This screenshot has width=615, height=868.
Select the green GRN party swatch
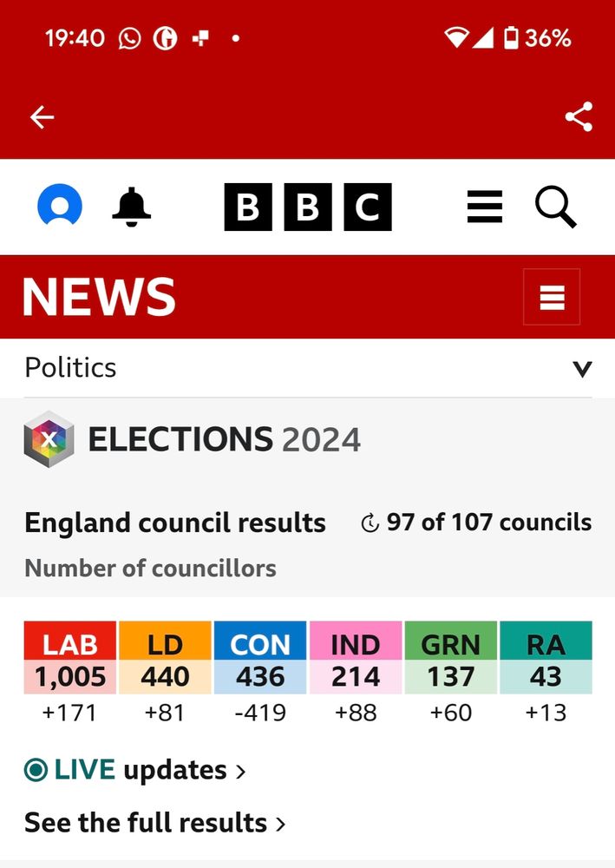[450, 644]
